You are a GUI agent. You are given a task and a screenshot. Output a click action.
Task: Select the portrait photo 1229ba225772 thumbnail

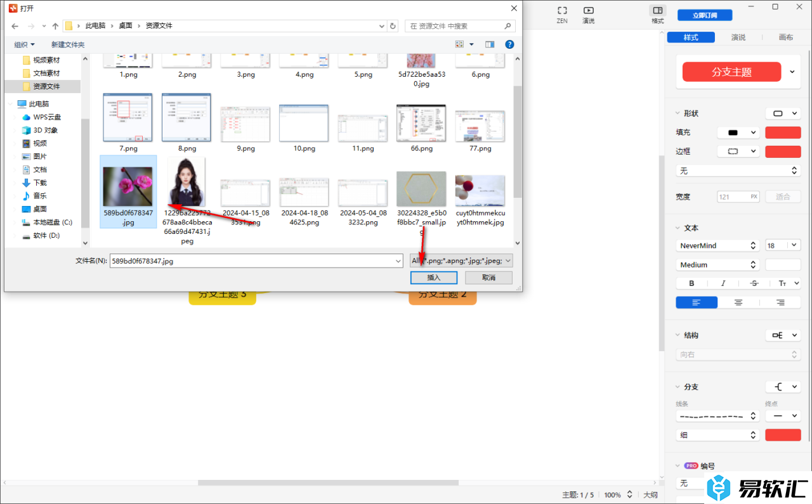pos(187,182)
